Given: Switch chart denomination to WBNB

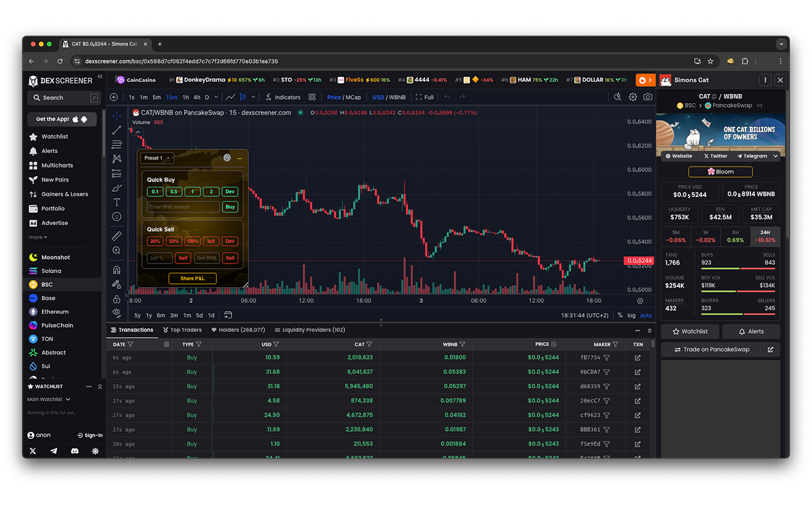Looking at the screenshot, I should (x=397, y=97).
